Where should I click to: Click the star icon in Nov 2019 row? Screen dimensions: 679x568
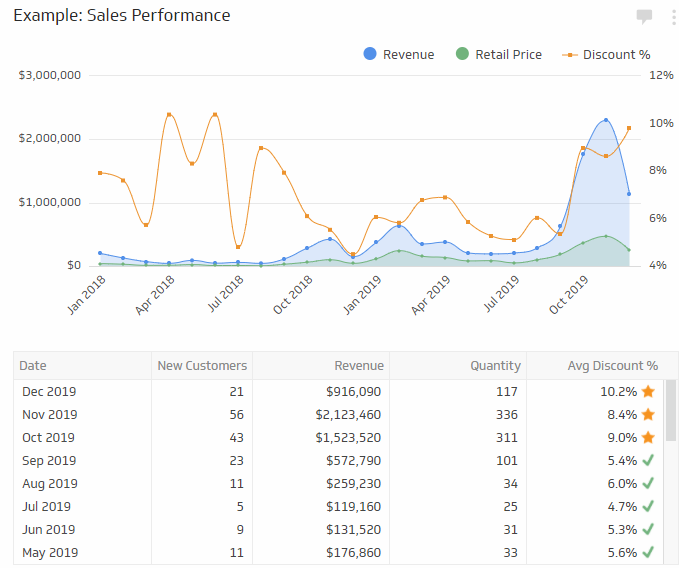[648, 414]
